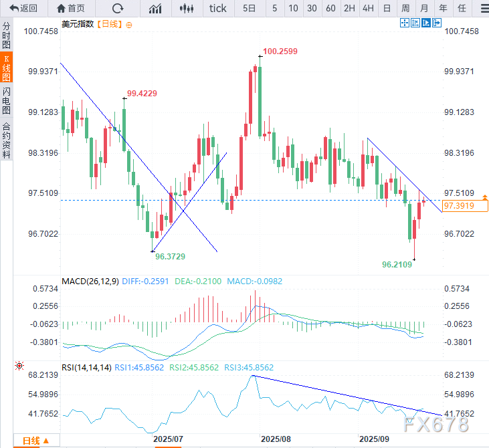Open the 合约资料 side tab

(x=6, y=140)
